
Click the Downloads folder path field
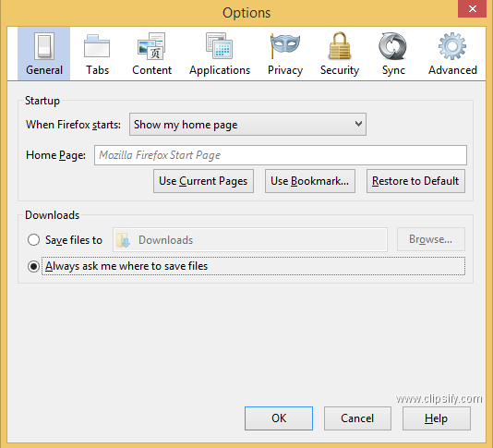(x=250, y=240)
